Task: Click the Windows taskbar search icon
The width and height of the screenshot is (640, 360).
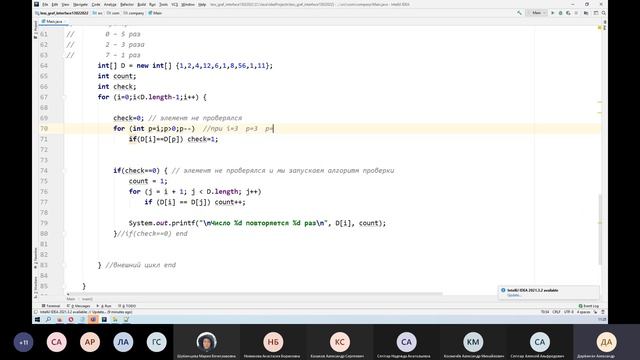Action: (x=48, y=320)
